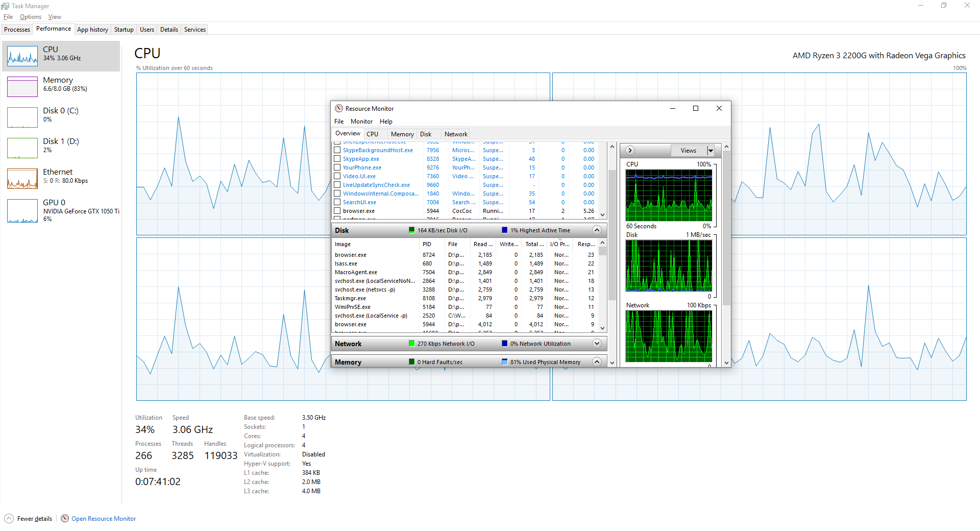
Task: Click Open Resource Monitor link
Action: point(104,519)
